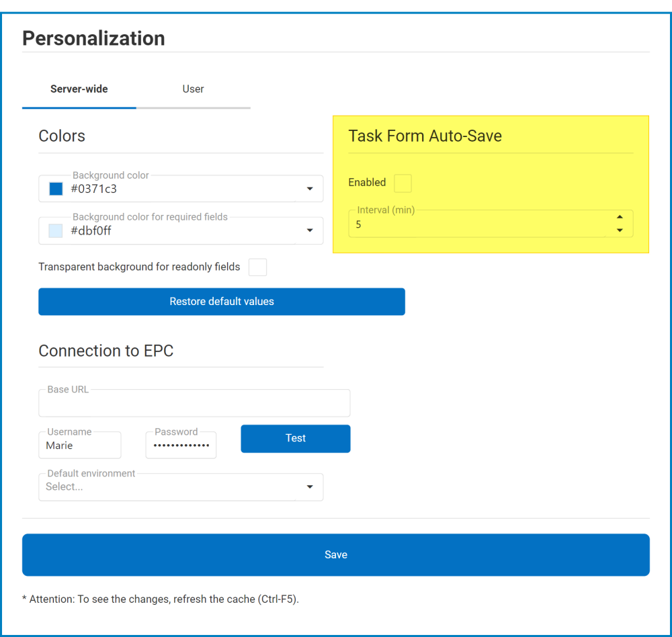Click the Interval (min) value field
The width and height of the screenshot is (672, 637).
(x=470, y=223)
